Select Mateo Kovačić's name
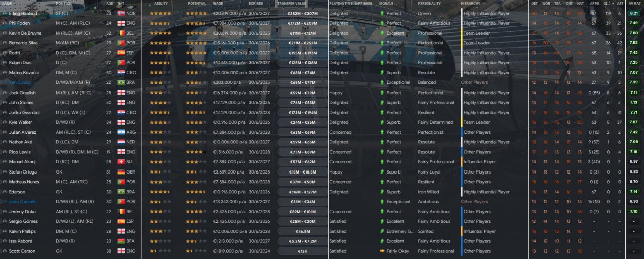This screenshot has height=259, width=644. pyautogui.click(x=23, y=72)
